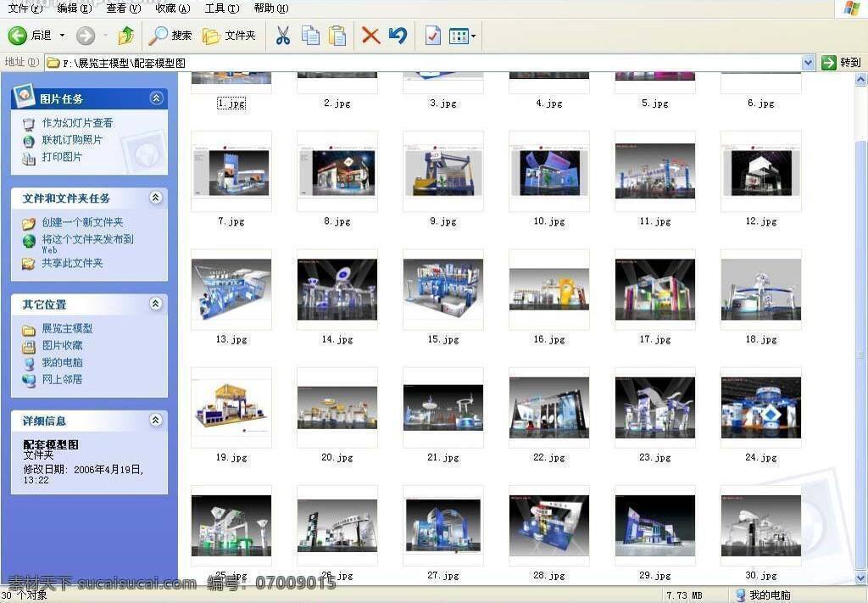The width and height of the screenshot is (868, 603).
Task: Click the 创建一个新文件夹 link
Action: 82,222
